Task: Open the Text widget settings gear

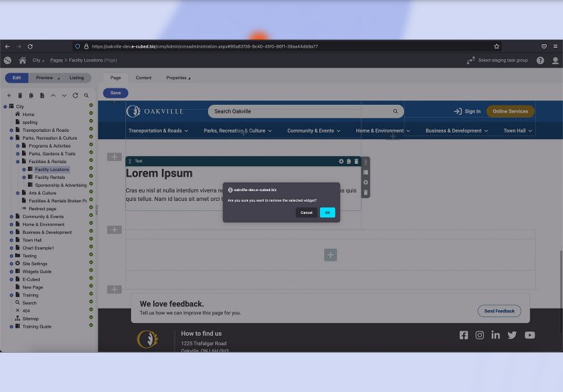Action: pyautogui.click(x=341, y=161)
